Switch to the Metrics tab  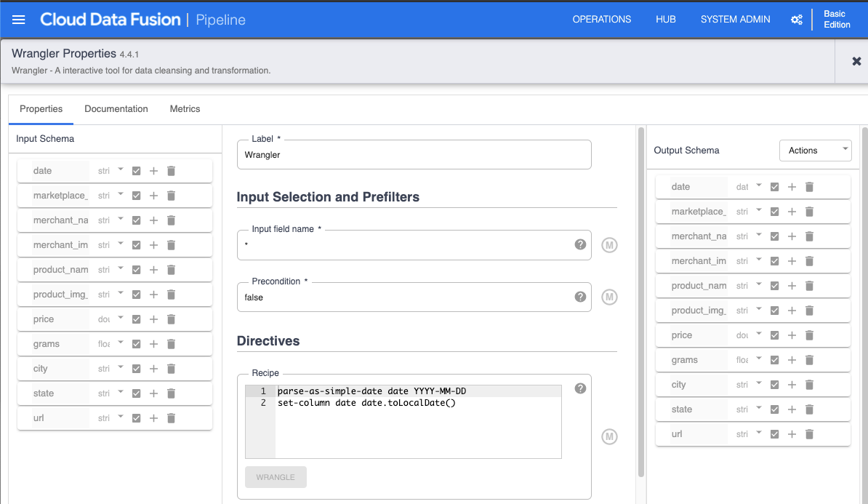point(185,109)
